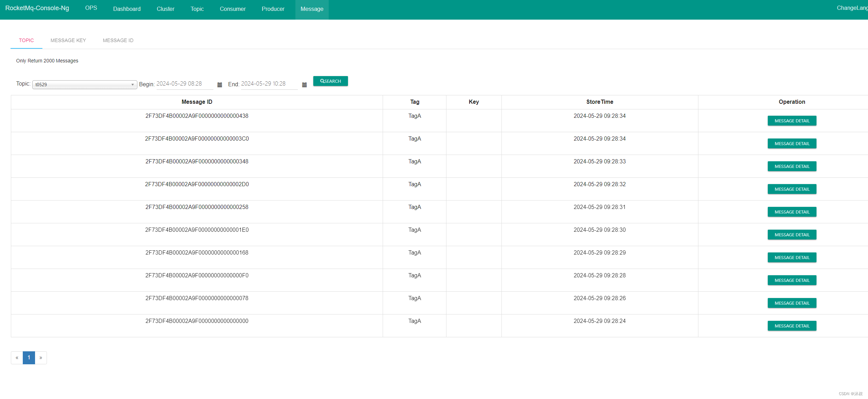The image size is (868, 399).
Task: Click store time 2024-05-29 09:28:30
Action: [600, 230]
